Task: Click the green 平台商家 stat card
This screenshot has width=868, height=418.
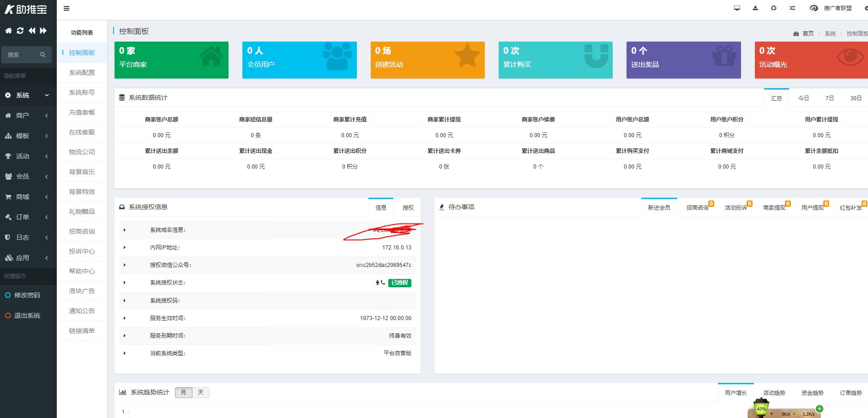Action: 171,60
